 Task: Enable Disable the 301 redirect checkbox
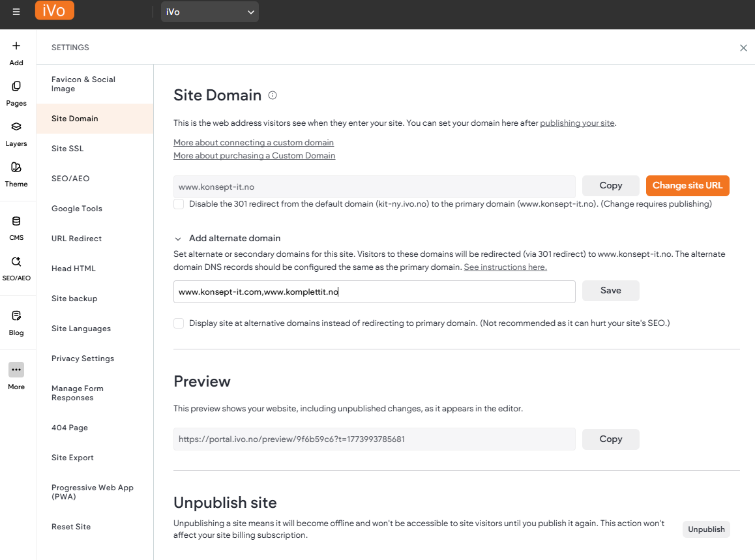pyautogui.click(x=179, y=204)
